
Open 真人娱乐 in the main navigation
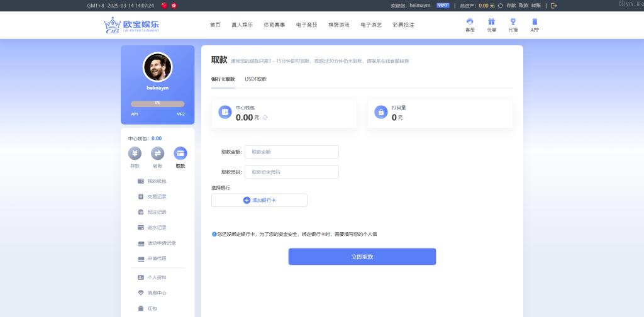(x=241, y=25)
